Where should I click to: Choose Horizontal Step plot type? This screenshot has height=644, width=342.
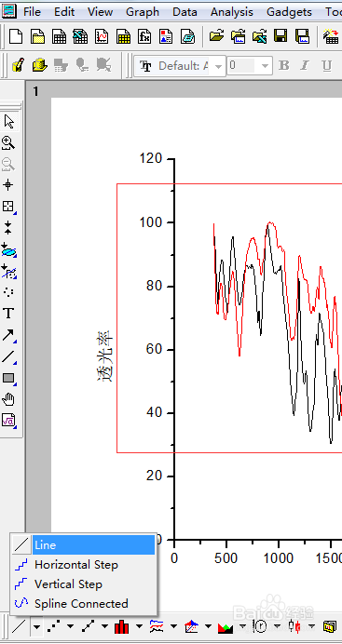coord(84,565)
